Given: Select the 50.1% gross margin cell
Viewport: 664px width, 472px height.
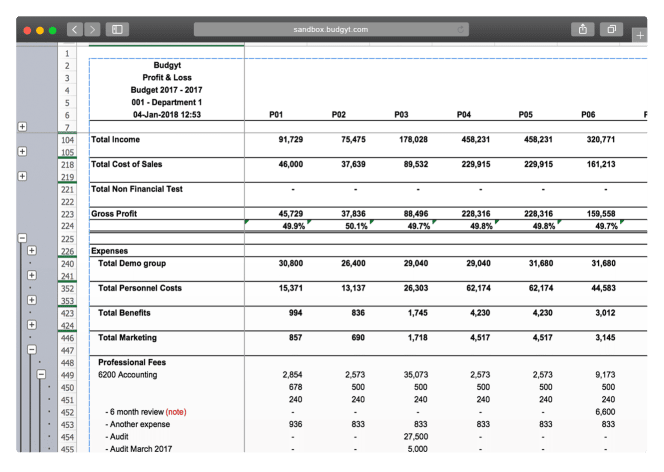Looking at the screenshot, I should click(356, 226).
